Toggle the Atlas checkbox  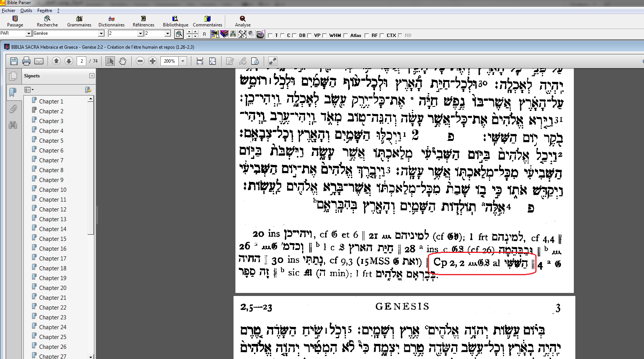(346, 35)
